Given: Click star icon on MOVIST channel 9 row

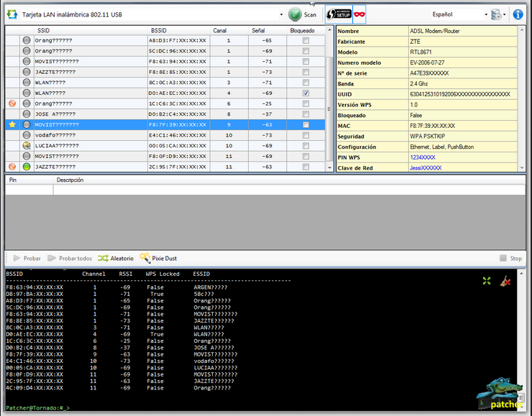Looking at the screenshot, I should 12,124.
